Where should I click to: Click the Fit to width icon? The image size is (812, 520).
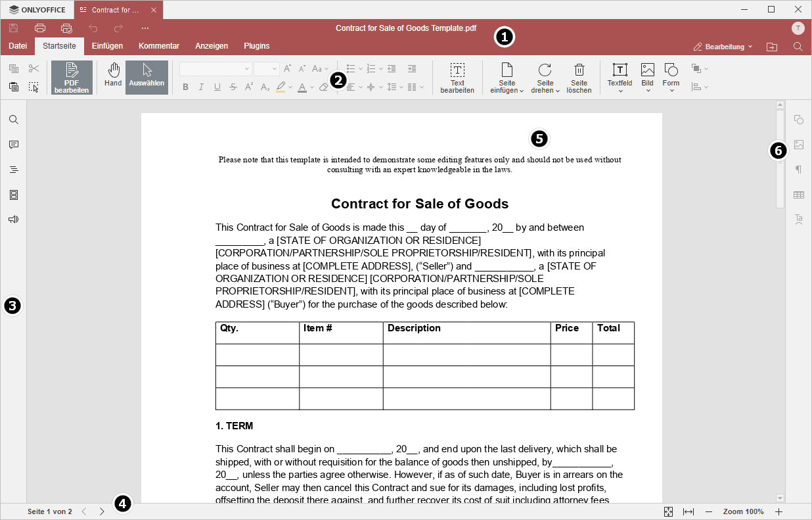pyautogui.click(x=688, y=511)
